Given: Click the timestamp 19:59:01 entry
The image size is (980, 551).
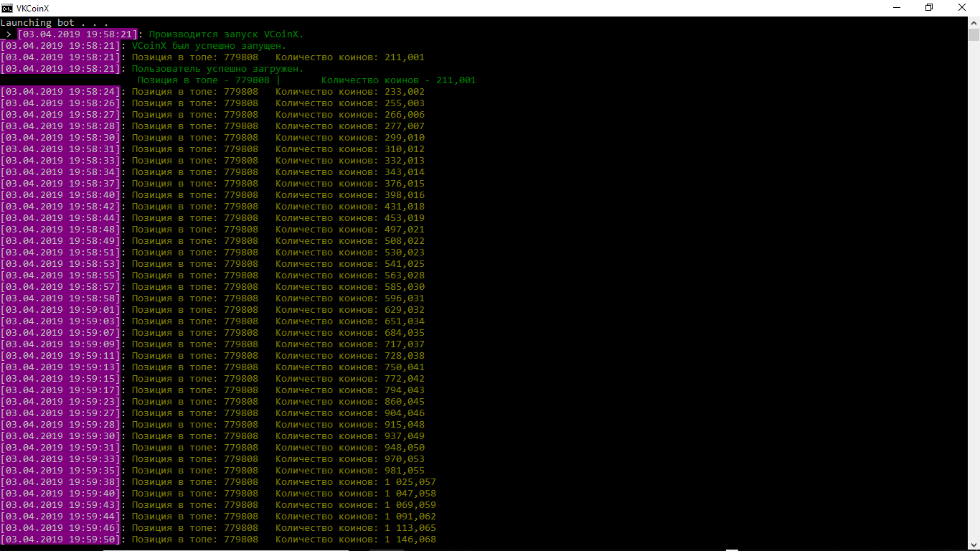Looking at the screenshot, I should [x=60, y=310].
